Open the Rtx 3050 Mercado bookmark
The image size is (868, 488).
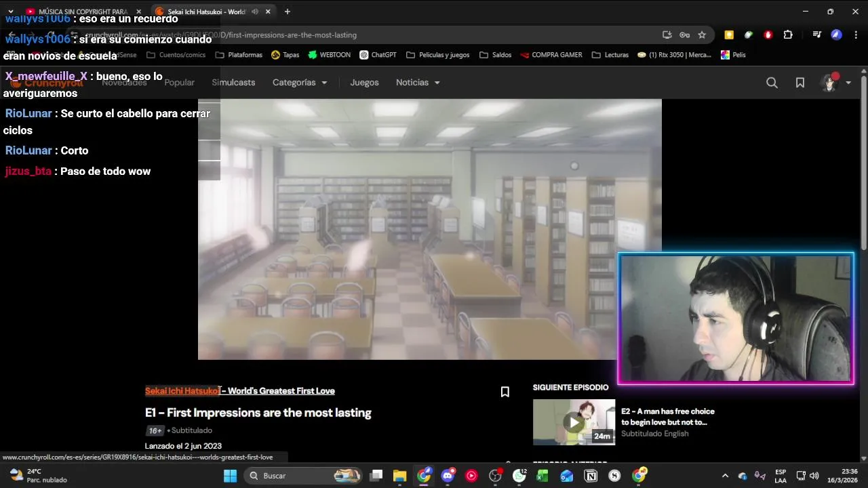coord(674,55)
